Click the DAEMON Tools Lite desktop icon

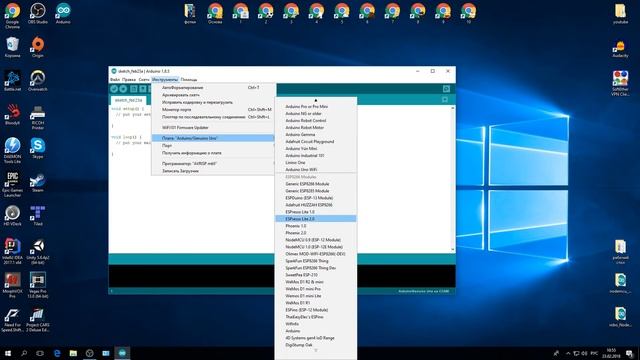pyautogui.click(x=12, y=150)
